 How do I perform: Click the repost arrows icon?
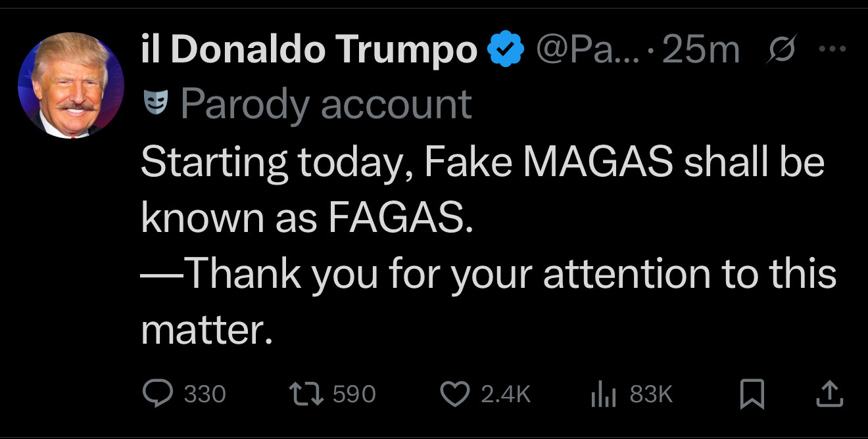[x=305, y=394]
